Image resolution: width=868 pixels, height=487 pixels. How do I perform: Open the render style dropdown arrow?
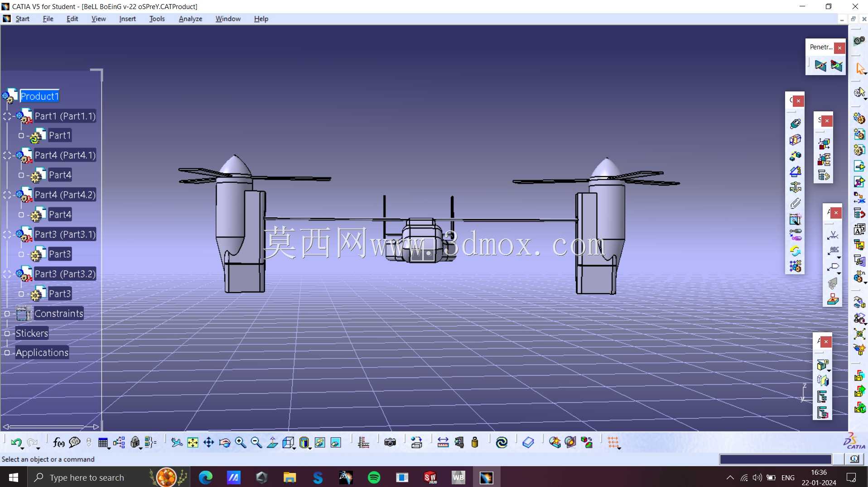tap(310, 448)
